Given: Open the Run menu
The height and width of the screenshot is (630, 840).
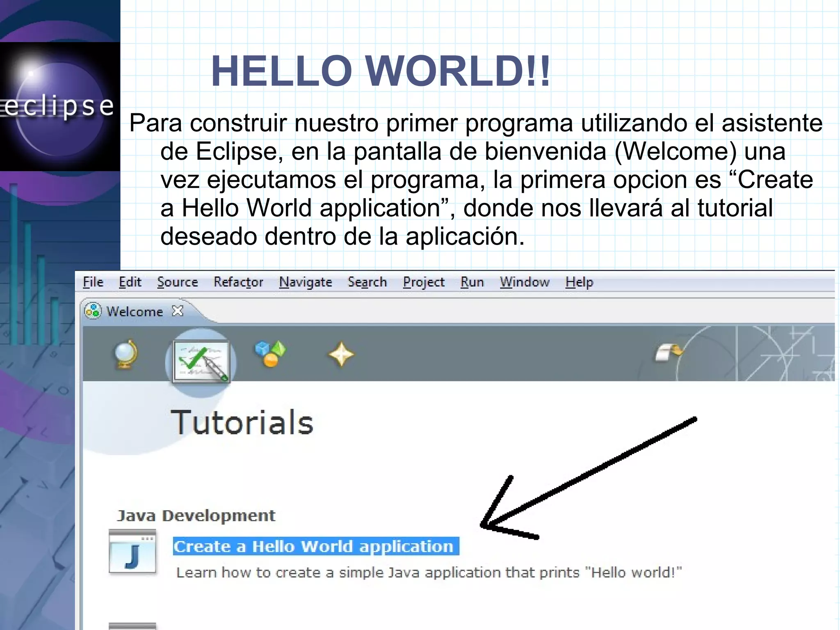Looking at the screenshot, I should [472, 282].
